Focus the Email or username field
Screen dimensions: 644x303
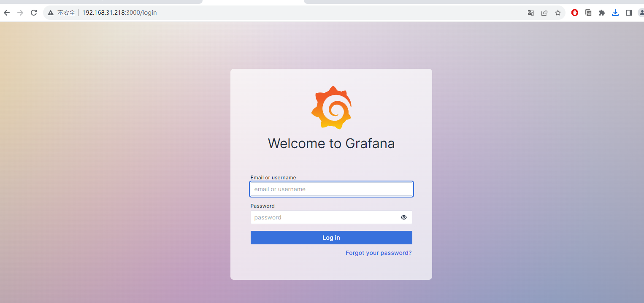[x=331, y=189]
